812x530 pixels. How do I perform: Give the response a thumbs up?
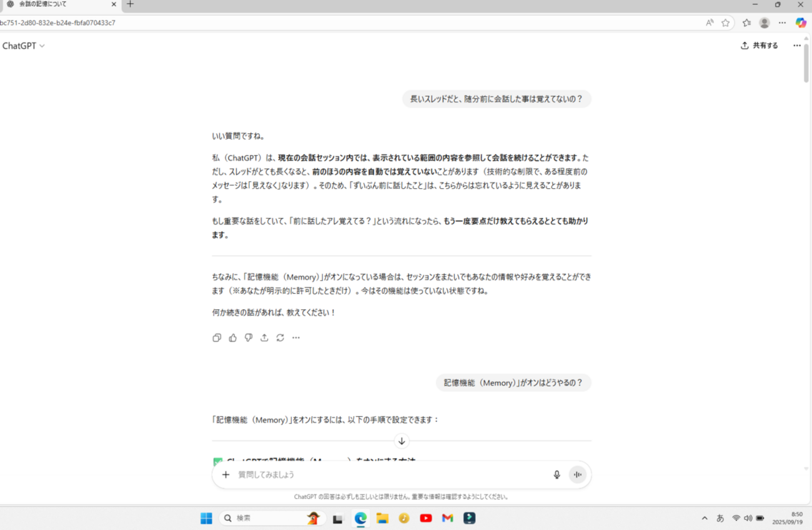pyautogui.click(x=233, y=337)
